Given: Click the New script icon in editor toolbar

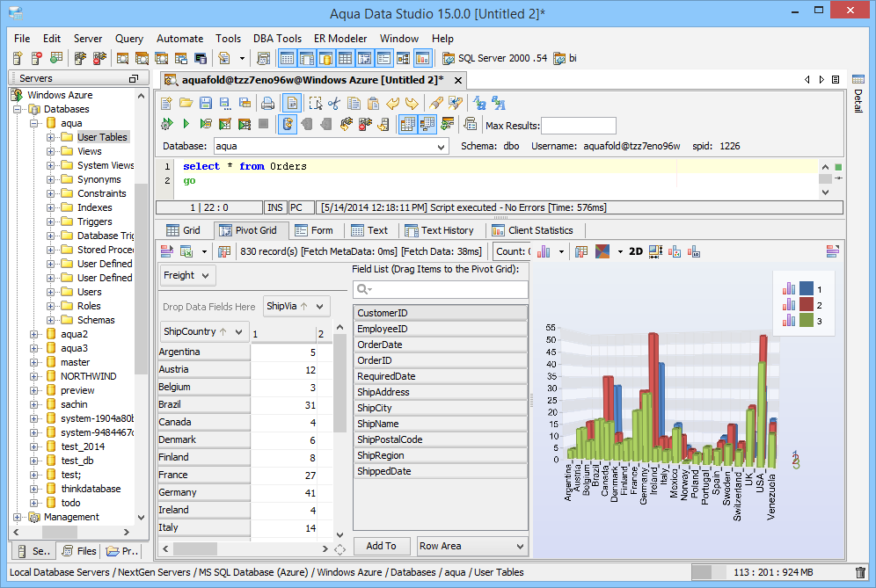Looking at the screenshot, I should click(166, 104).
